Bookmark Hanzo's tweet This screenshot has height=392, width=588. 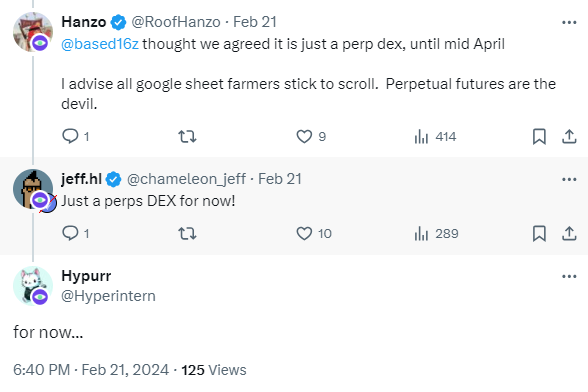click(539, 137)
